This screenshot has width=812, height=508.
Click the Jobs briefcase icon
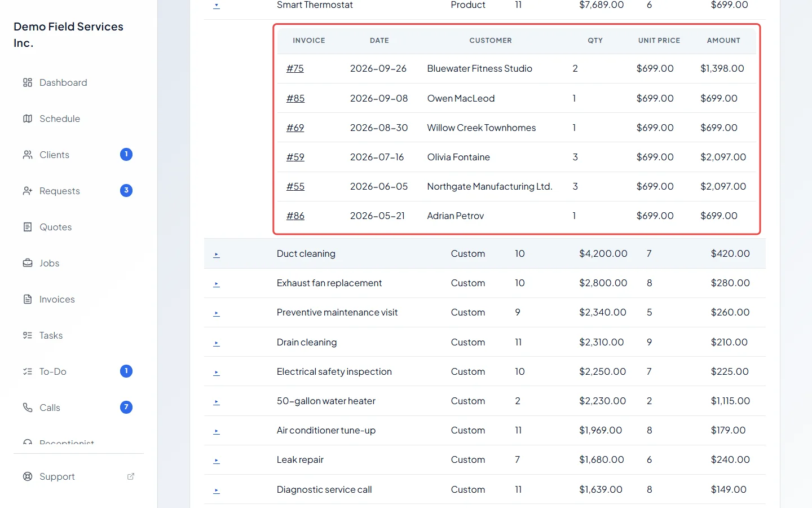[28, 263]
